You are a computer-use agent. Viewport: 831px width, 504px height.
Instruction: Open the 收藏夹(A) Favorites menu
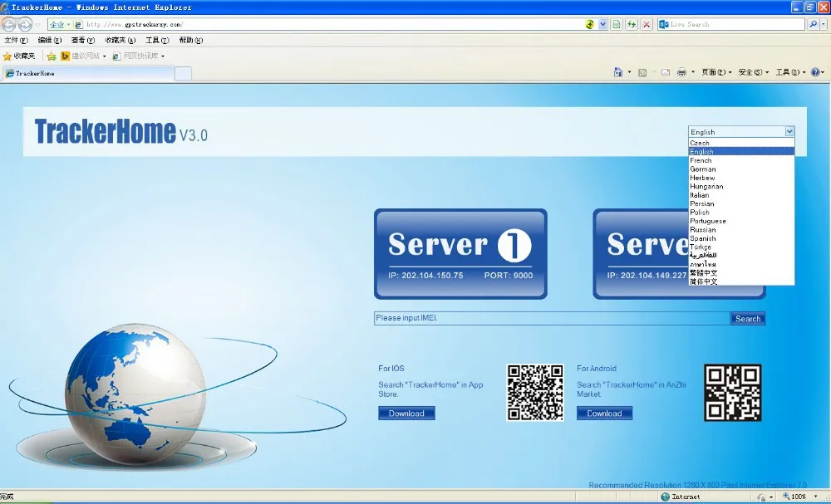[120, 40]
